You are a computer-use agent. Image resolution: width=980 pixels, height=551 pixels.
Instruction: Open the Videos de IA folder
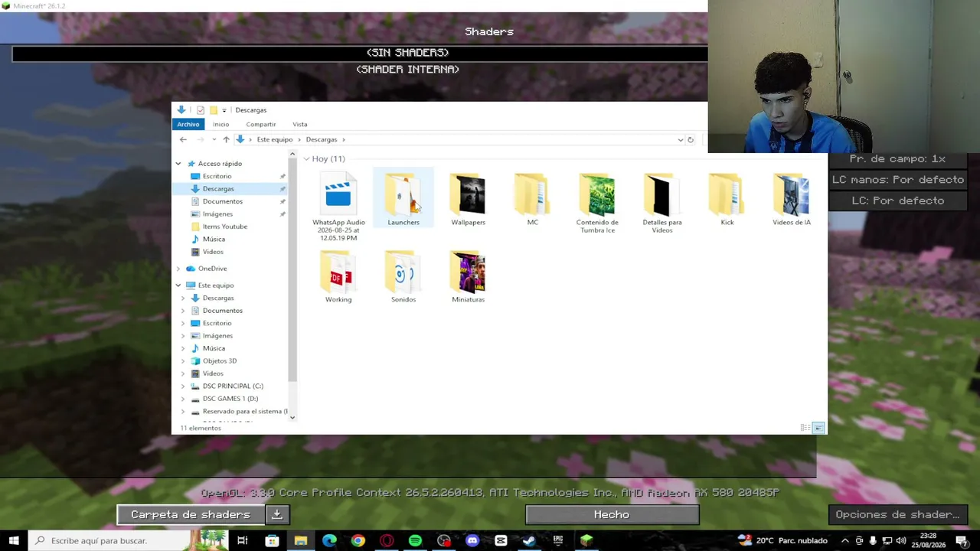pos(792,199)
